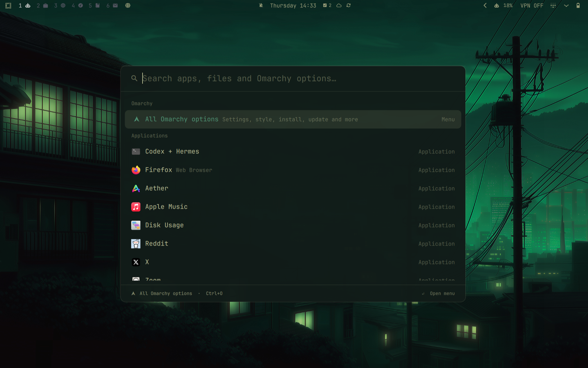Switch to workspace 5 with notebook icon

pos(94,6)
